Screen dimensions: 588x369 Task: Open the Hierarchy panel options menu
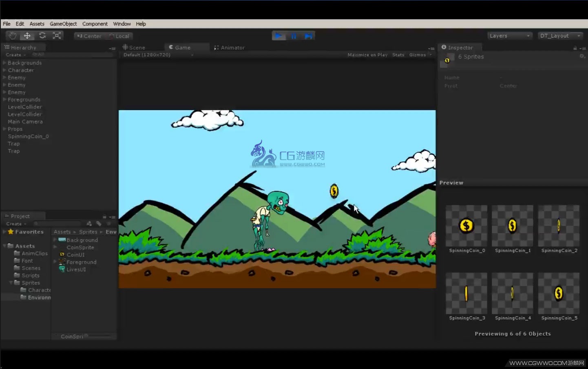pos(112,49)
